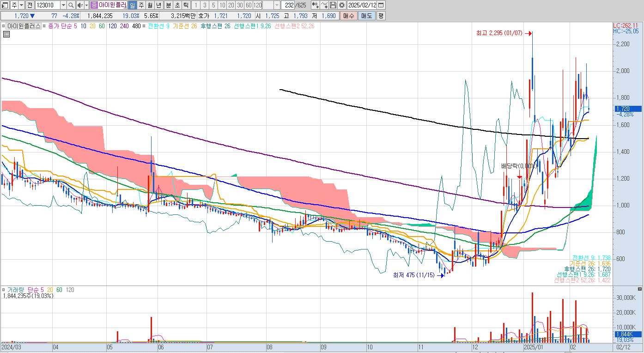644x353 pixels.
Task: Select the 5 interval preset
Action: (x=213, y=5)
